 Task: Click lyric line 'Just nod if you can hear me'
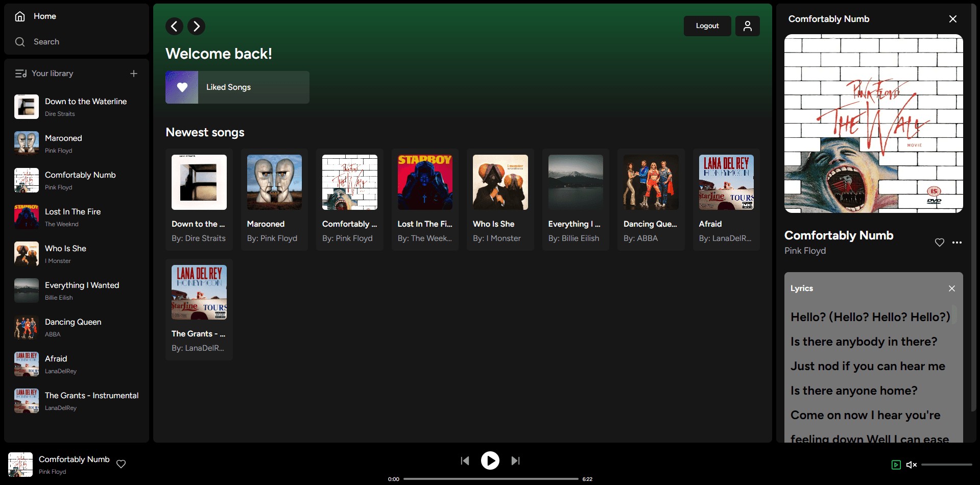pos(868,366)
